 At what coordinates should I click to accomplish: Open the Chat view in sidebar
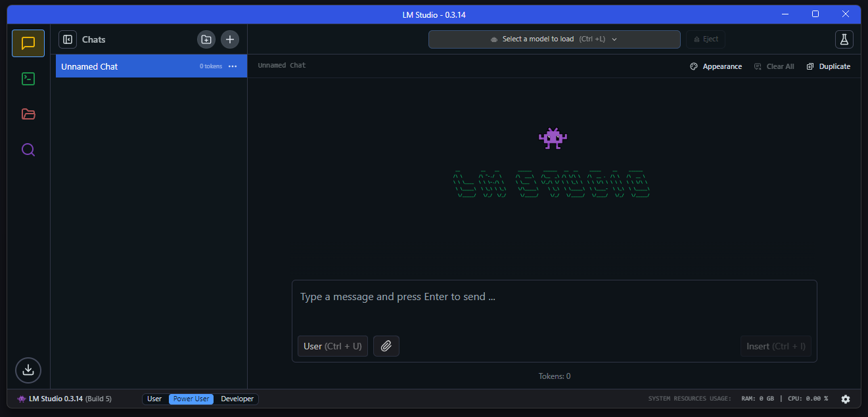28,43
